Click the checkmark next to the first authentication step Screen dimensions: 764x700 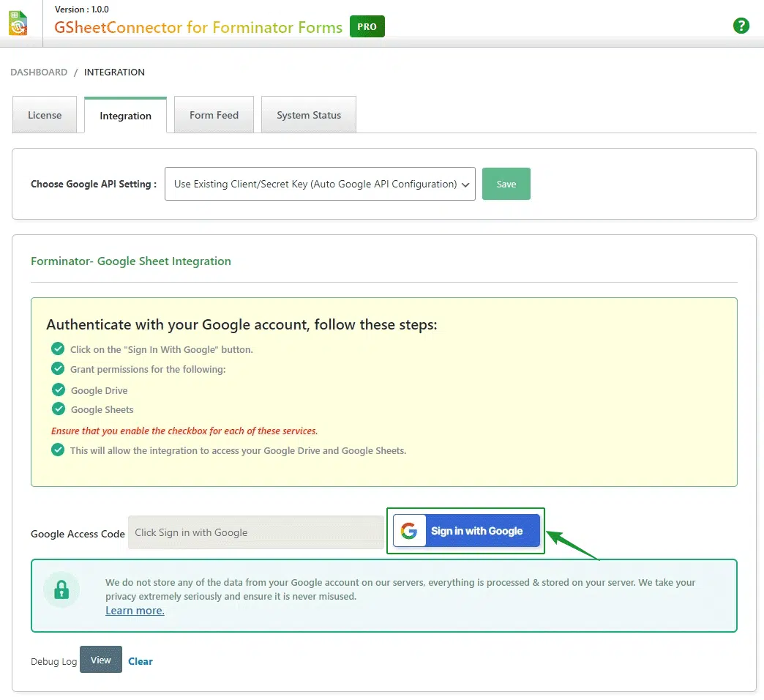[x=58, y=349]
